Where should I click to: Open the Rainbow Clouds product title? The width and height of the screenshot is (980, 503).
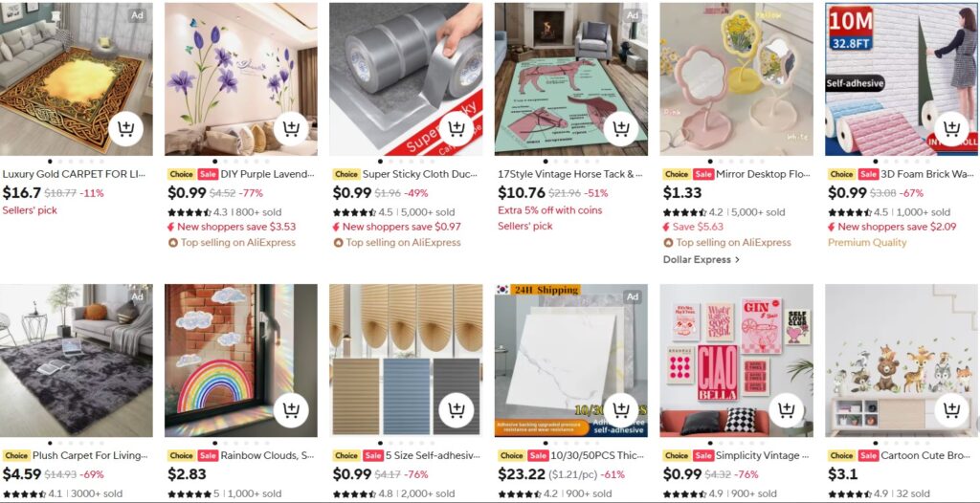coord(267,455)
